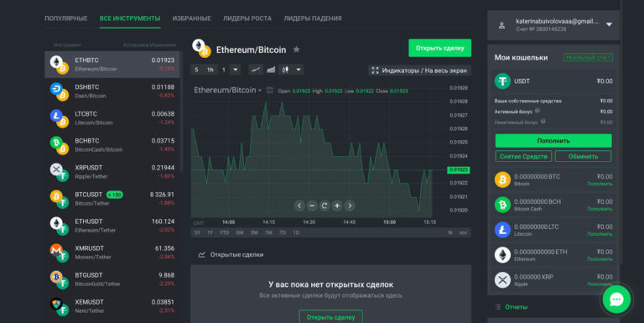
Task: Click the Bitcoin Cash wallet icon
Action: [502, 205]
